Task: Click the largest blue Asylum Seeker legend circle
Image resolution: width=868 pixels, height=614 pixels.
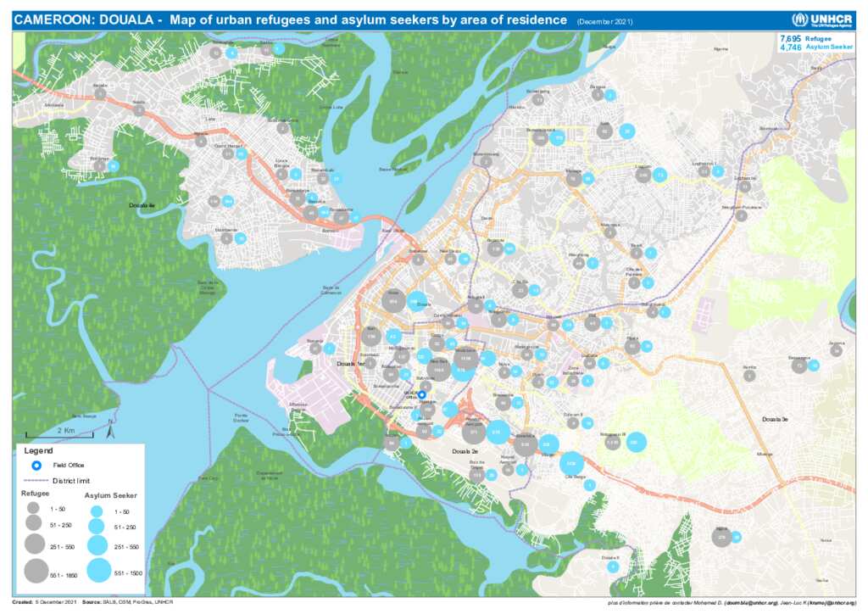Action: point(97,572)
